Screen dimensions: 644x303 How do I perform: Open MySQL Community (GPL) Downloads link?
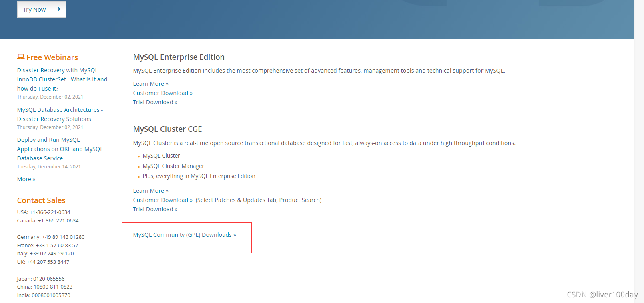(x=185, y=235)
